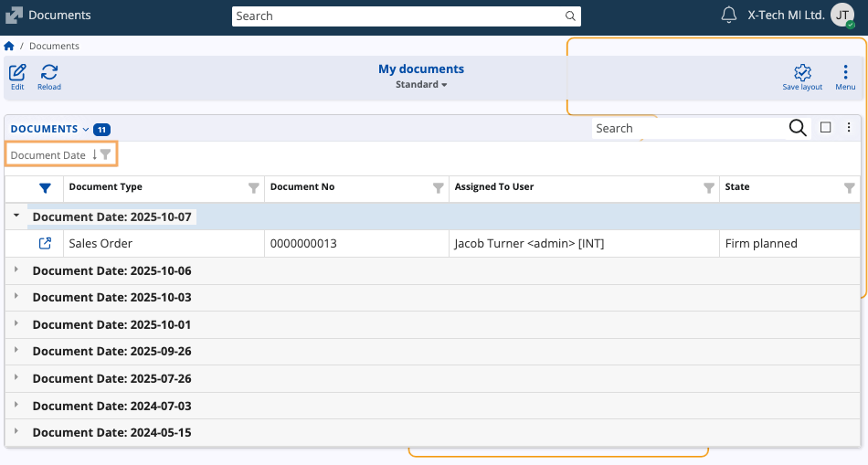Open the grid's vertical dots menu
The height and width of the screenshot is (465, 868).
pos(849,128)
